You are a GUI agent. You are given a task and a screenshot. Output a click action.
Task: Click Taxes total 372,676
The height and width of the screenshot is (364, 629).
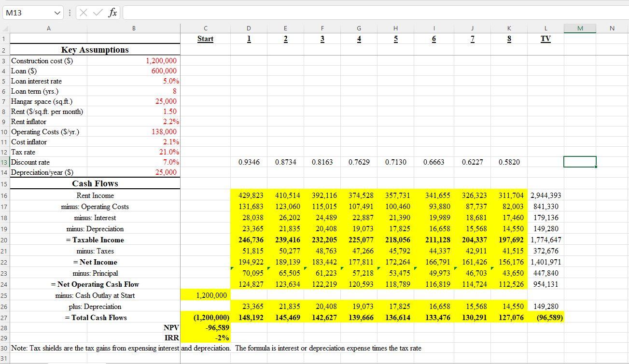(x=545, y=251)
